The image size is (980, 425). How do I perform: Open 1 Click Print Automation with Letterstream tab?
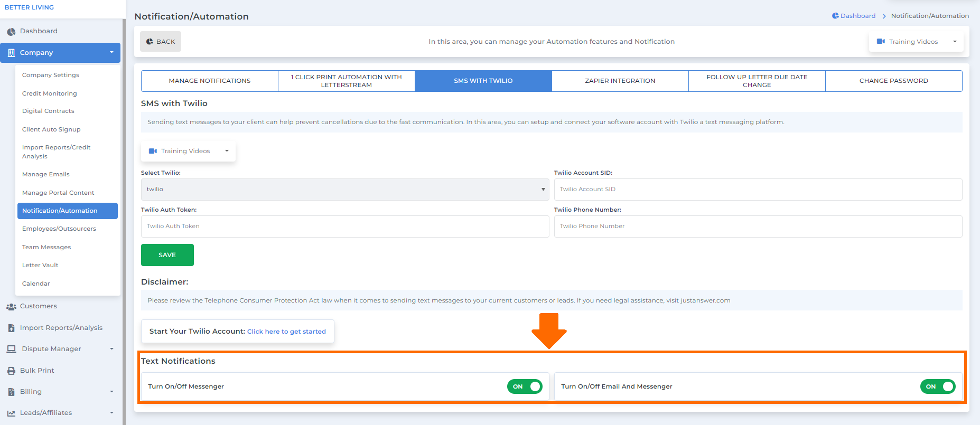coord(347,81)
